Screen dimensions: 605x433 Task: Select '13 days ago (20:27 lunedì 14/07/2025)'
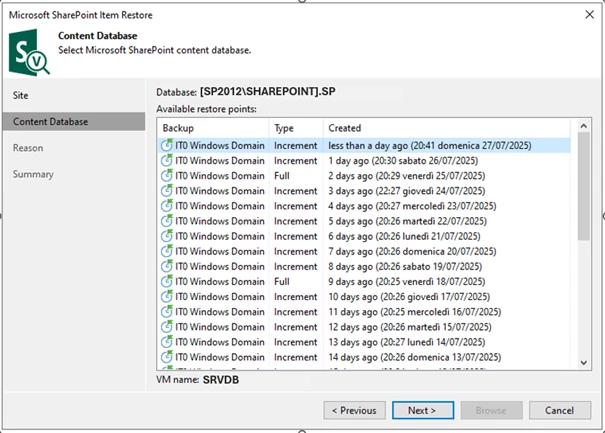407,342
